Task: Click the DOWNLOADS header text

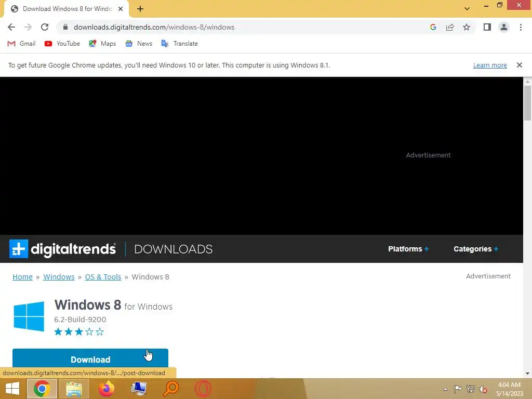Action: (174, 249)
